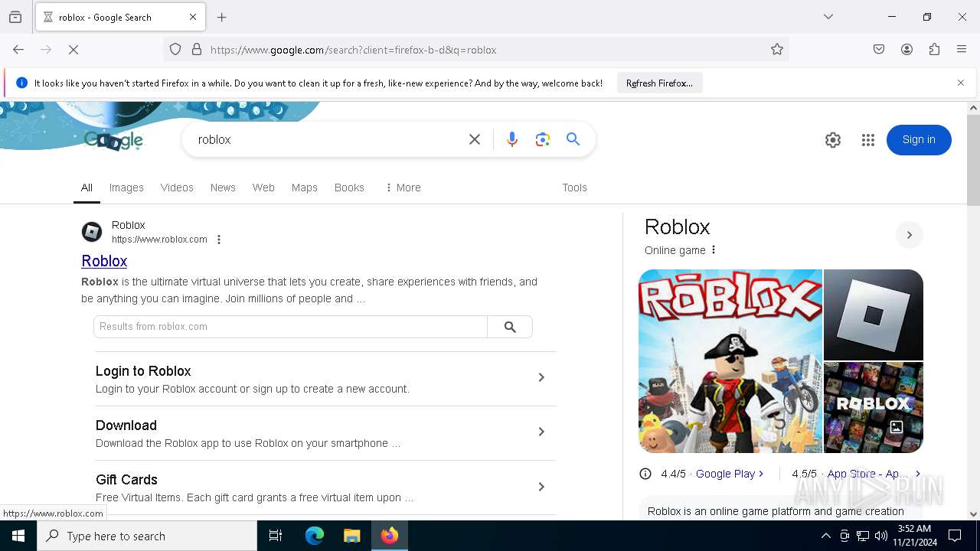Expand Gift Cards chevron
Viewport: 980px width, 551px height.
[541, 487]
